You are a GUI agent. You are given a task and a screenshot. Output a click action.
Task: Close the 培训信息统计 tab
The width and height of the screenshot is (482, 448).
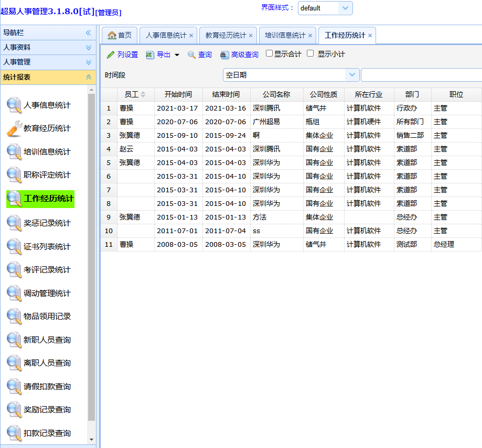click(310, 36)
